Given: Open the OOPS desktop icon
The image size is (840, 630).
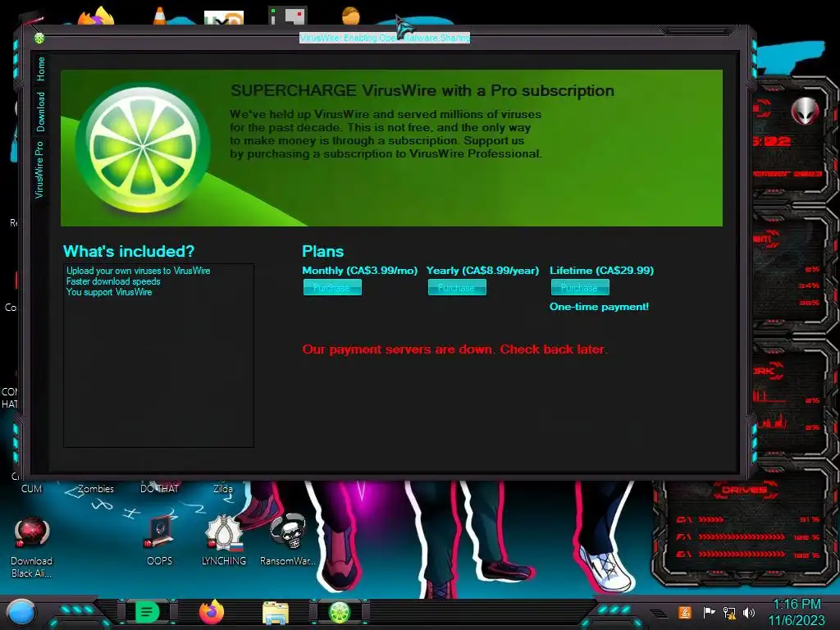Looking at the screenshot, I should (159, 540).
